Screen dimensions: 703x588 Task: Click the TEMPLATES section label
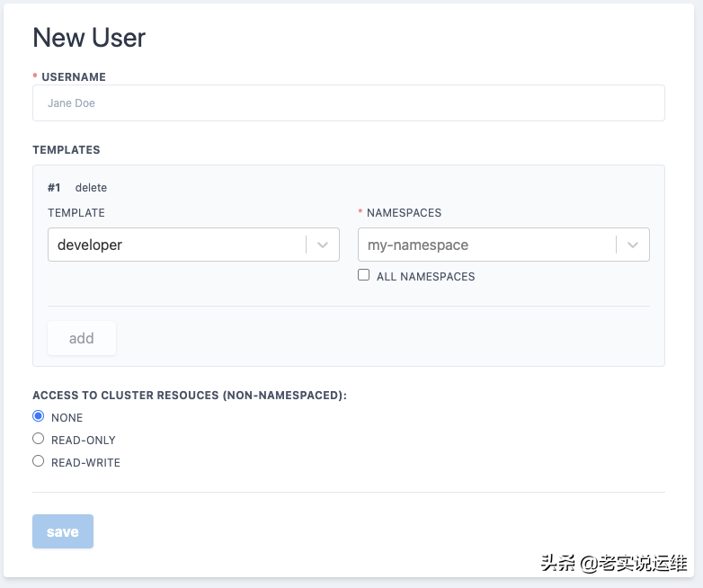[67, 150]
